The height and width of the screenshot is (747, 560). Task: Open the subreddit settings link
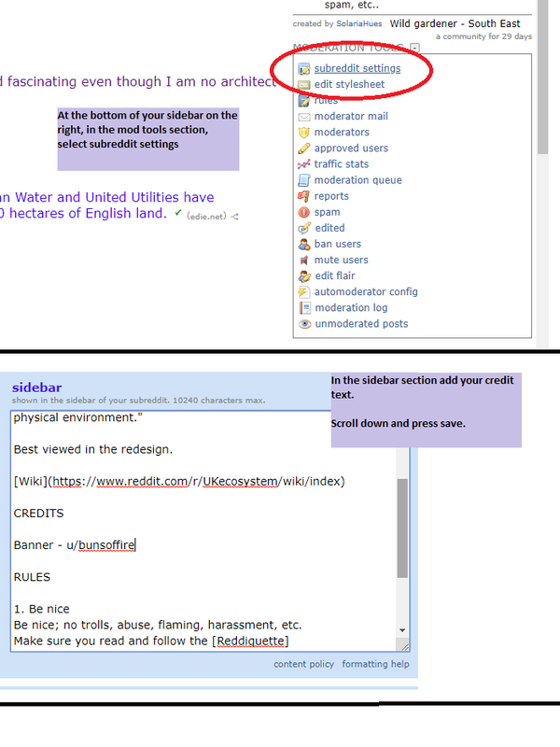pyautogui.click(x=357, y=68)
